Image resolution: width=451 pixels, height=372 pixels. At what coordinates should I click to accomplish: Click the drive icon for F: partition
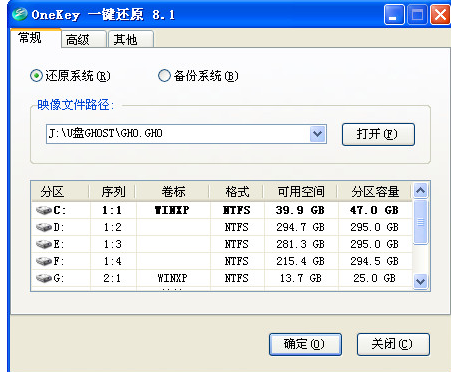[44, 261]
